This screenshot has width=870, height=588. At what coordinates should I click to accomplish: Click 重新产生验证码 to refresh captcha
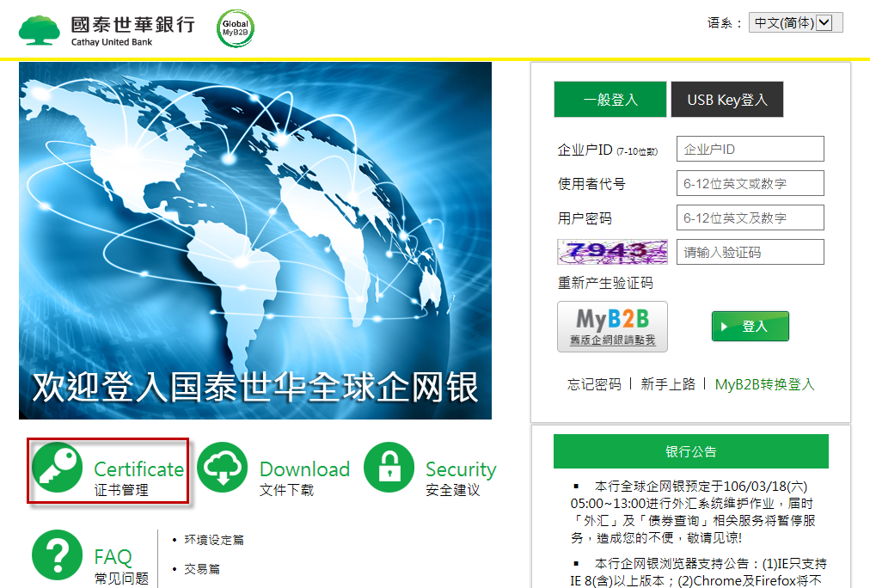tap(605, 283)
